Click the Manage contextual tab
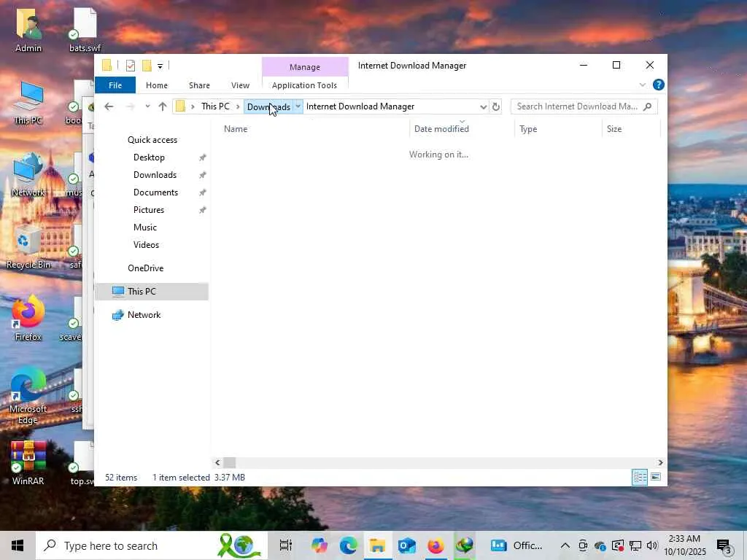The width and height of the screenshot is (747, 560). click(x=305, y=67)
